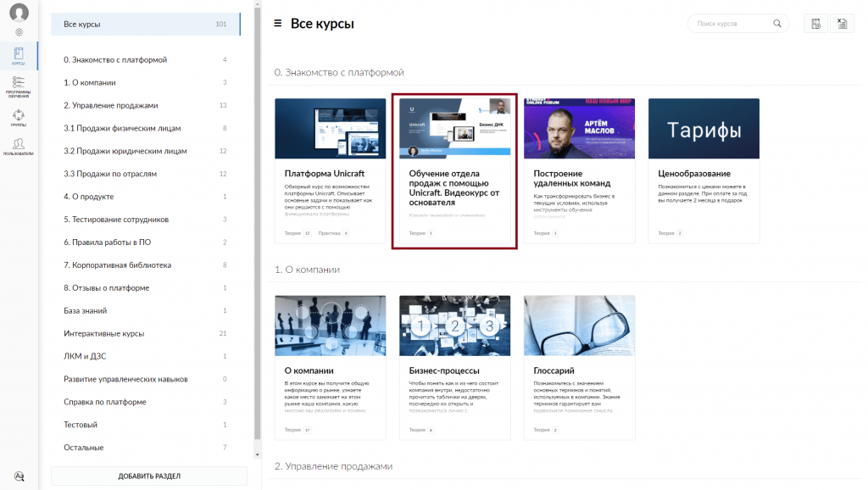
Task: Open 4. О продукте section
Action: pos(146,197)
